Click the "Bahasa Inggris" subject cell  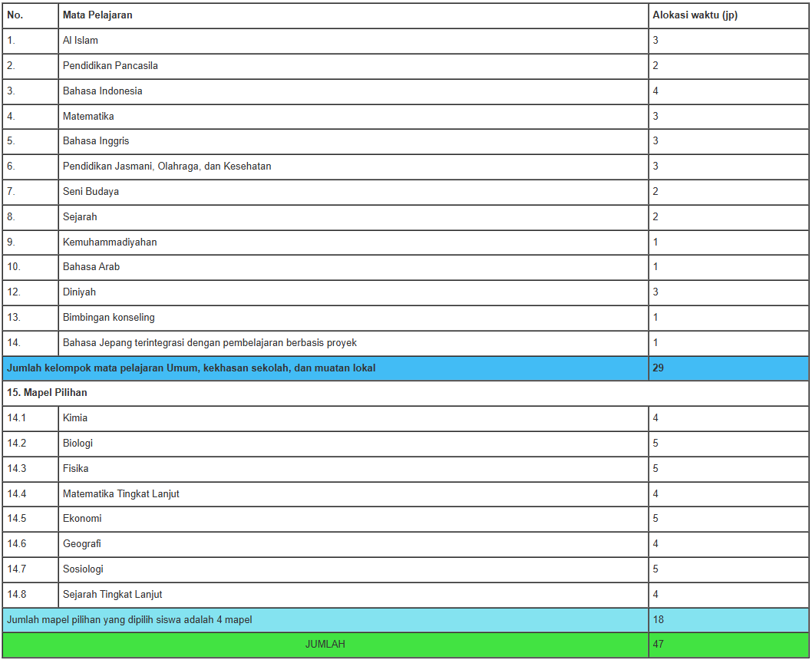pos(96,141)
